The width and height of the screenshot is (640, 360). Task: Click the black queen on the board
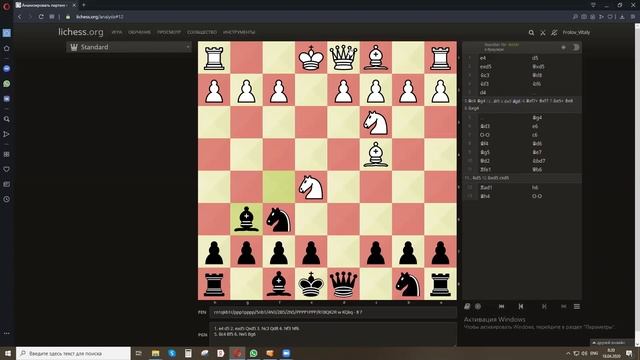pyautogui.click(x=343, y=284)
